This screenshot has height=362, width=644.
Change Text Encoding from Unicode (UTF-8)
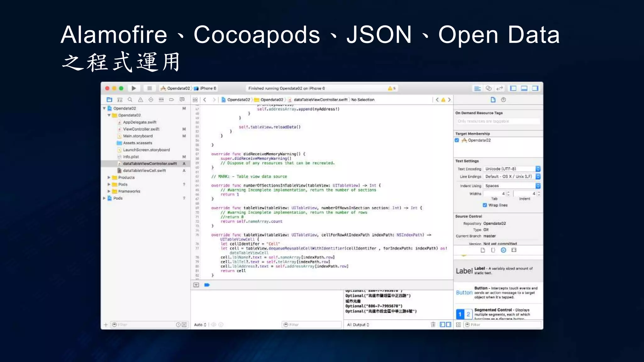pyautogui.click(x=512, y=169)
